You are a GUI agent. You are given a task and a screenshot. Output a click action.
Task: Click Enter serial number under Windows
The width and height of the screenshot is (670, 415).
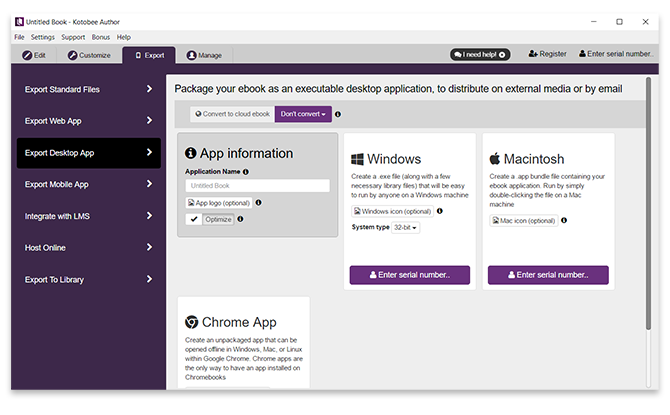click(409, 274)
